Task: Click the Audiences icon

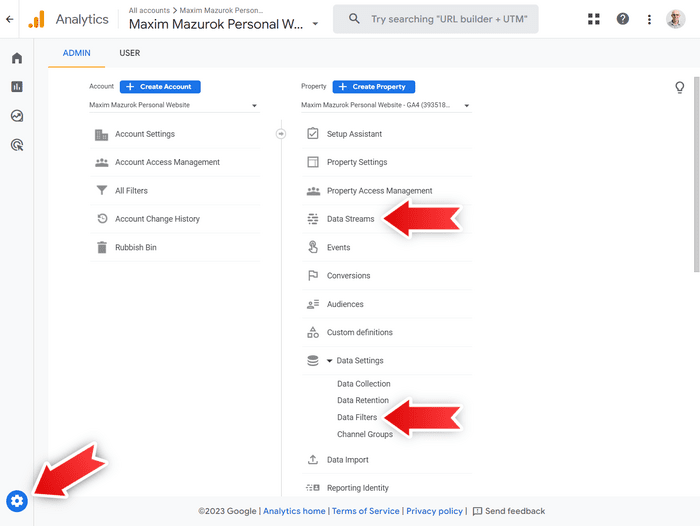Action: point(313,304)
